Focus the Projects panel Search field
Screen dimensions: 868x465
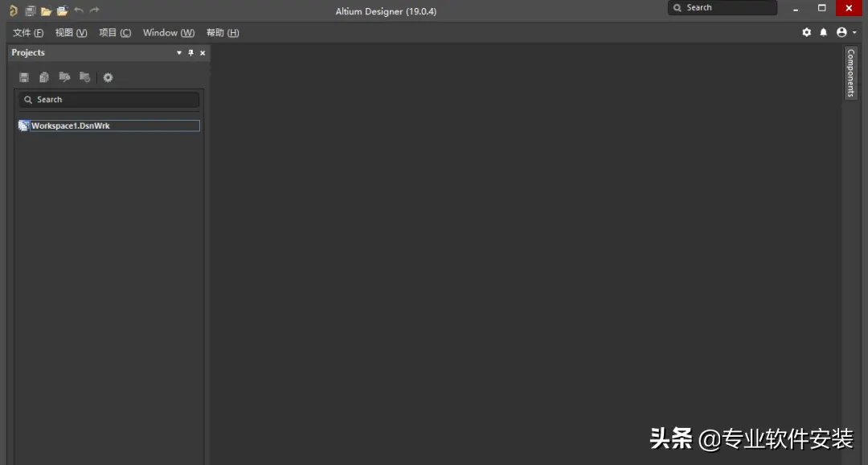(109, 100)
